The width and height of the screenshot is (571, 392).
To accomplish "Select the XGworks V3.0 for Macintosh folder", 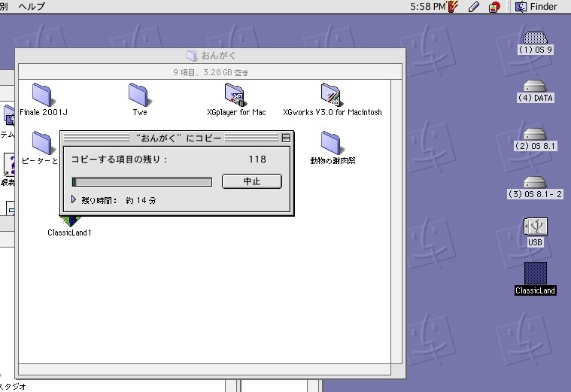I will (331, 95).
